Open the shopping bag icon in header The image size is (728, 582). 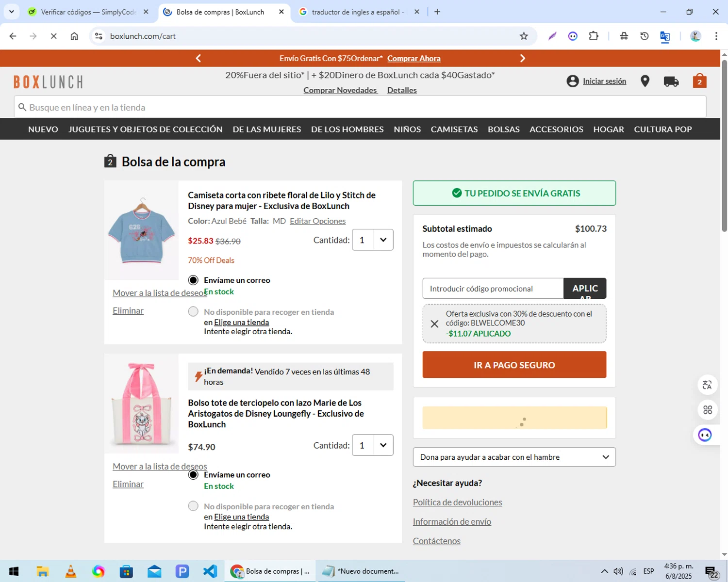[x=699, y=81]
